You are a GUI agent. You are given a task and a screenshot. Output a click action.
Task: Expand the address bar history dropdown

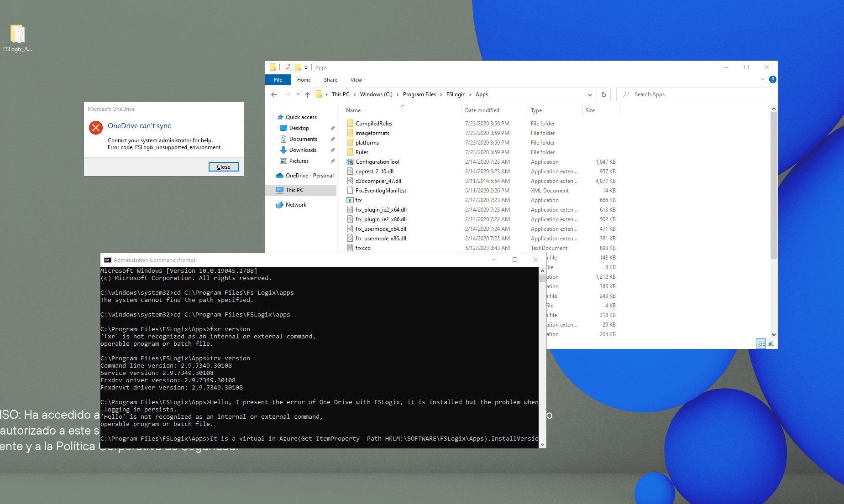pos(590,94)
